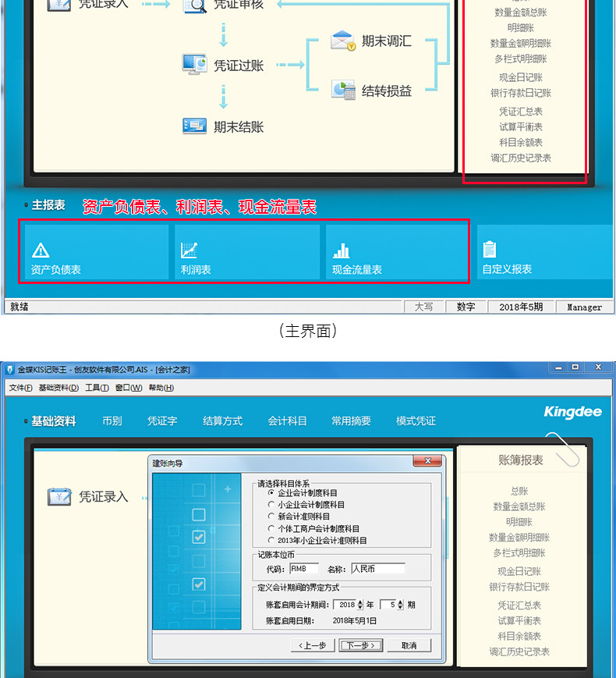This screenshot has height=678, width=616.
Task: Click the 取消 button in wizard
Action: point(409,645)
